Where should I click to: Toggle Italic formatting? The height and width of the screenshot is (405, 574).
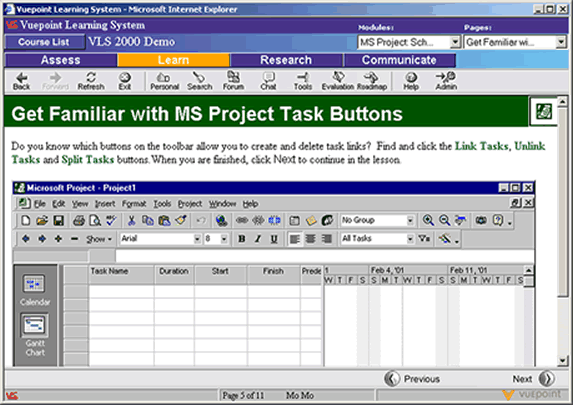pyautogui.click(x=258, y=239)
